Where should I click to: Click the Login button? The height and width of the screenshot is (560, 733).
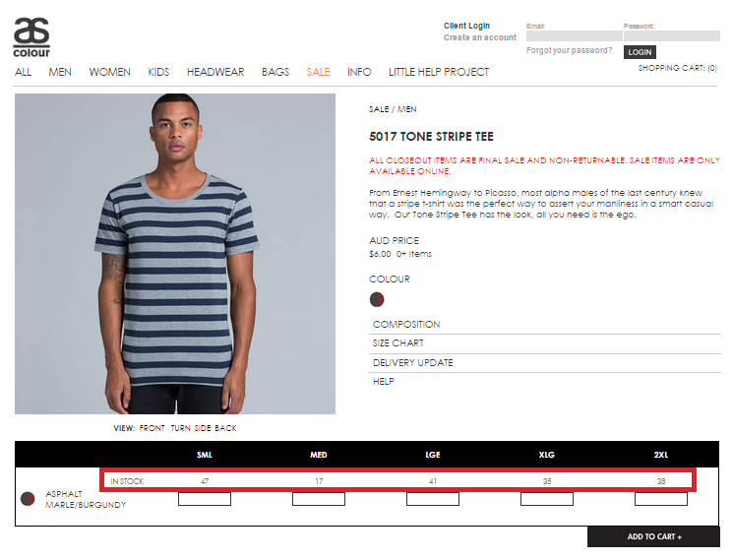[640, 52]
